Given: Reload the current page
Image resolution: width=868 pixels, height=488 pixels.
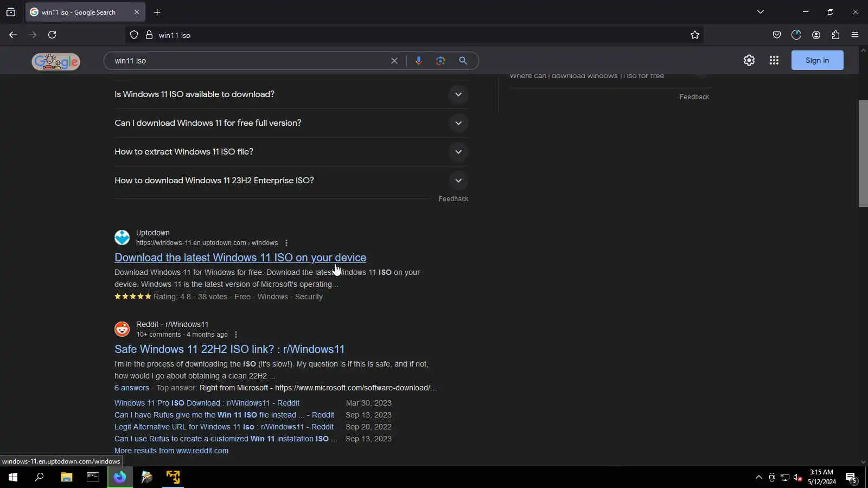Looking at the screenshot, I should coord(52,35).
